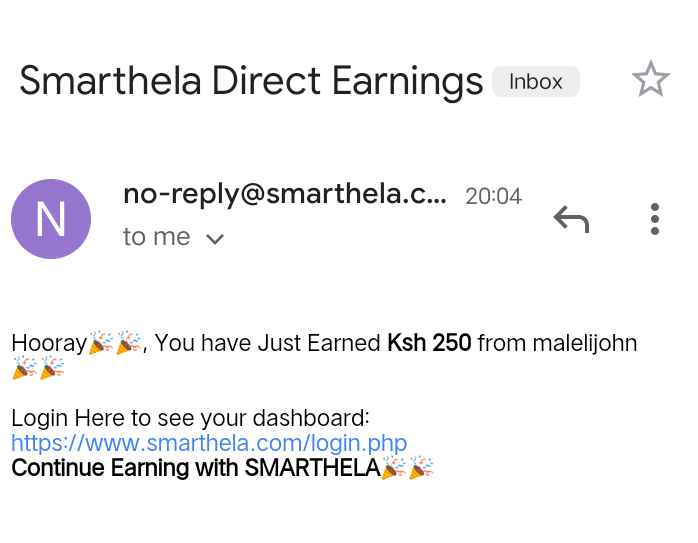
Task: Click the purple N sender avatar
Action: pyautogui.click(x=51, y=219)
